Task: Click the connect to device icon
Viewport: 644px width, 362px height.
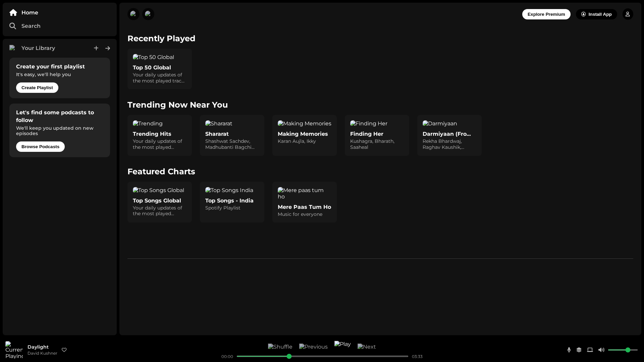Action: pos(590,350)
